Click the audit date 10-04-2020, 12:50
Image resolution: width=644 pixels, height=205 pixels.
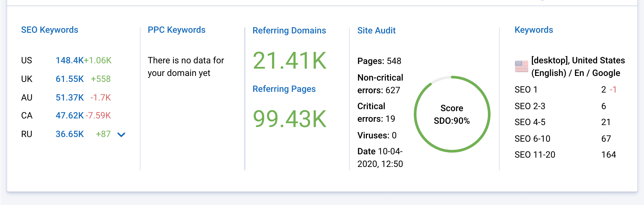[380, 158]
